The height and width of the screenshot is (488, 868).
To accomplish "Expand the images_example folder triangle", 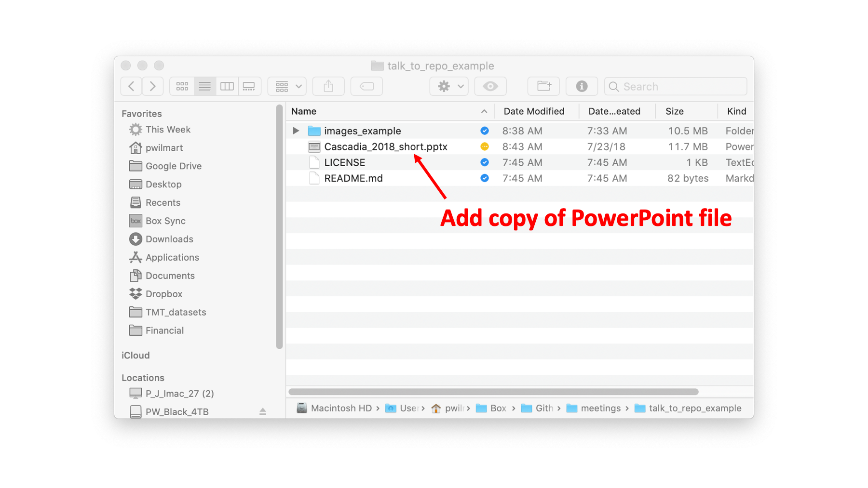I will (296, 131).
